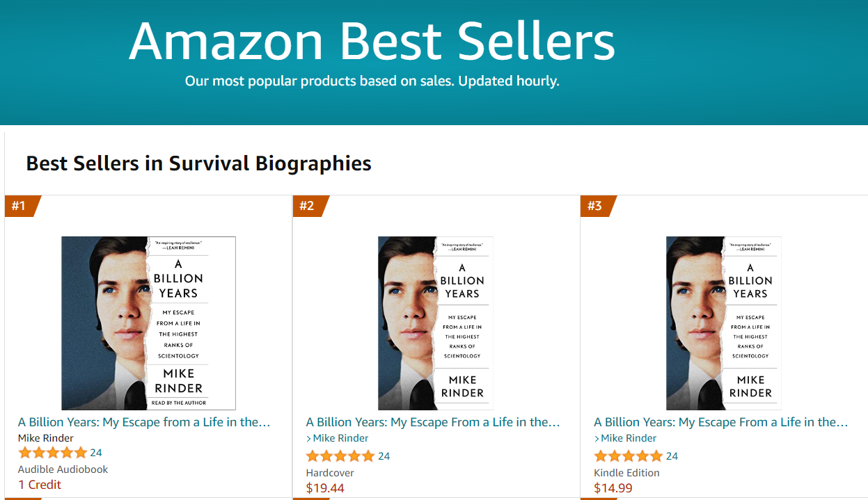Image resolution: width=868 pixels, height=500 pixels.
Task: Click the $19.44 hardcover price
Action: point(325,488)
